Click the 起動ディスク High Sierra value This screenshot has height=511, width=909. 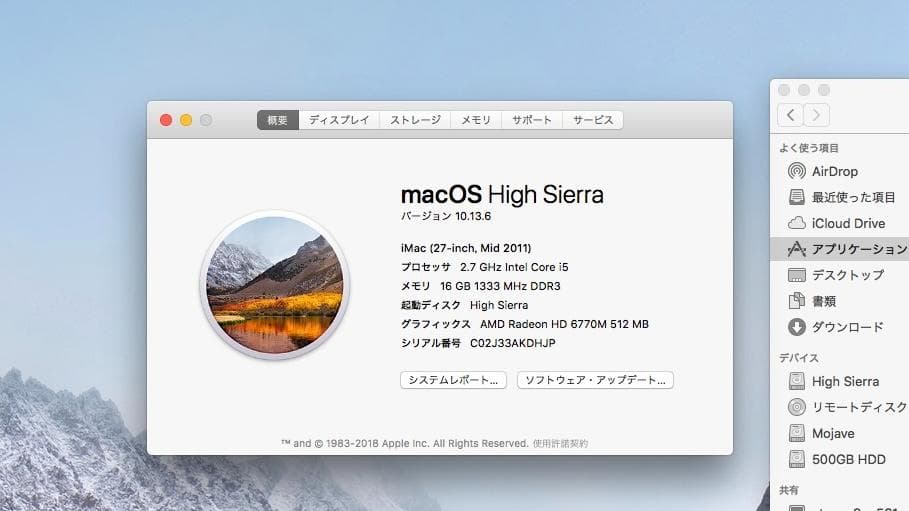(x=499, y=305)
